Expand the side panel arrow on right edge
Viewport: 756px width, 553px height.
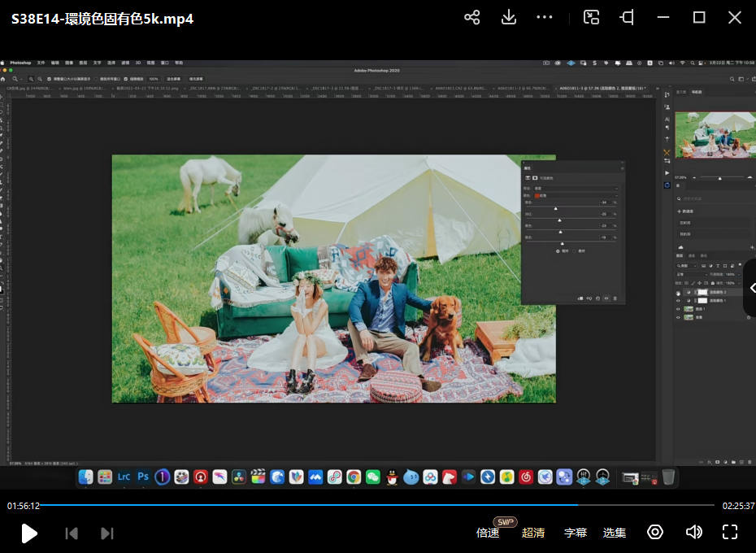[752, 288]
